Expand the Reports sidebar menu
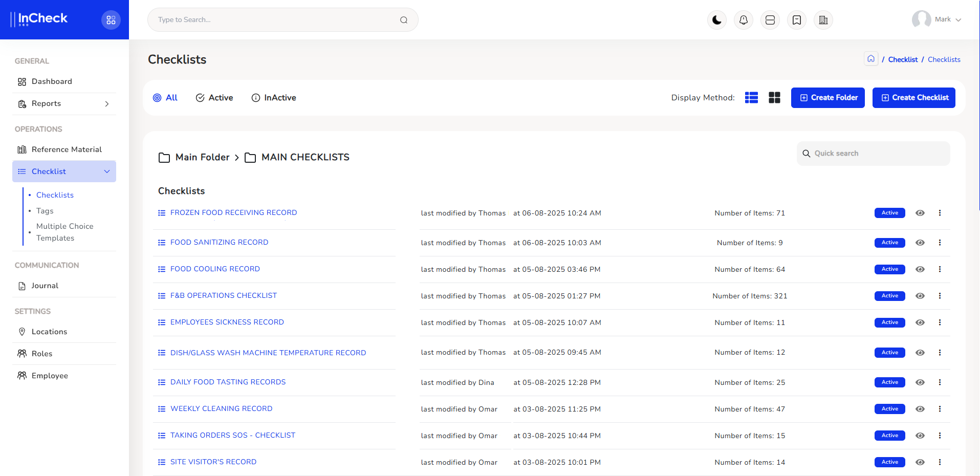 (x=64, y=103)
